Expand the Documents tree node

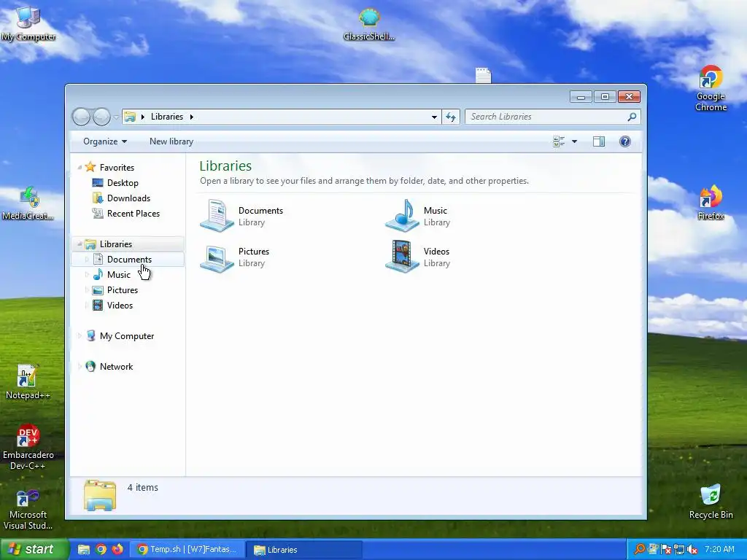87,259
